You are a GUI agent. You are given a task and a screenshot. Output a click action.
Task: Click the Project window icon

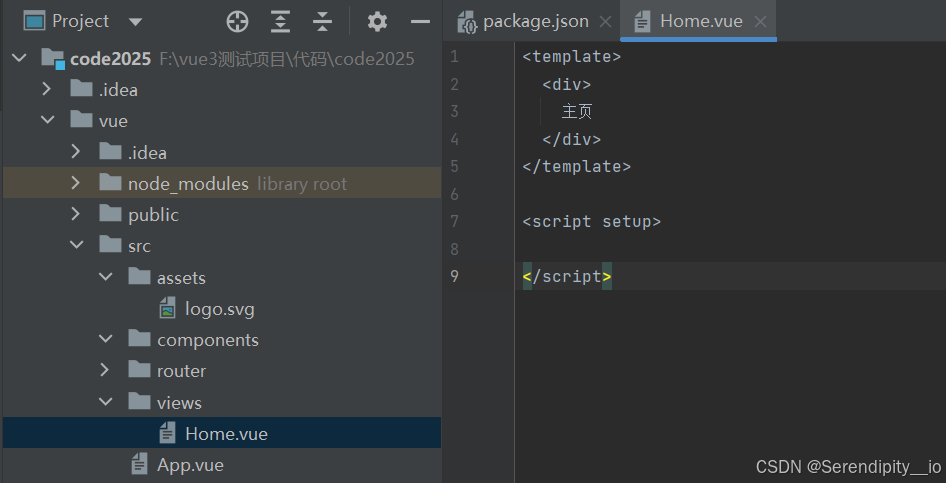[34, 22]
